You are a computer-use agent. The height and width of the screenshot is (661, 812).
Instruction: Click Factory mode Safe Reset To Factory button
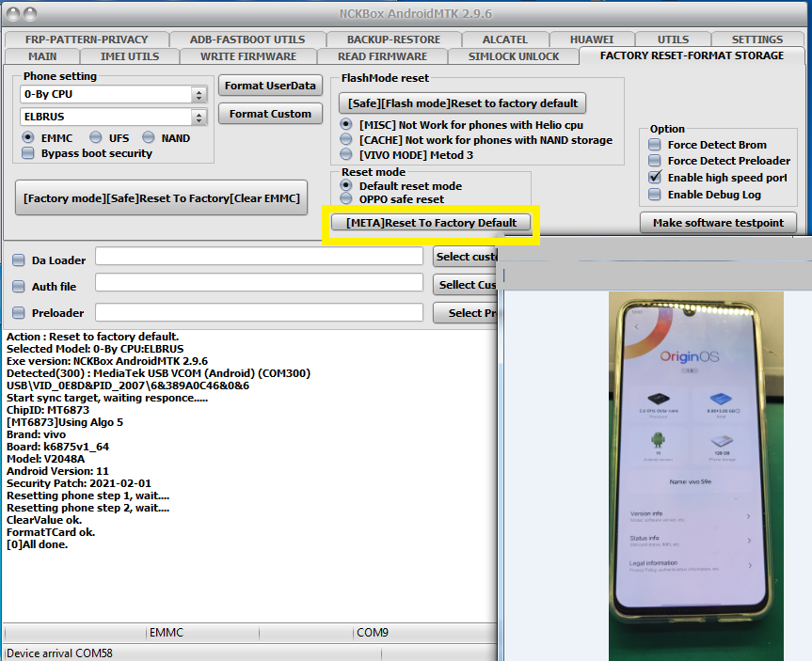(162, 198)
